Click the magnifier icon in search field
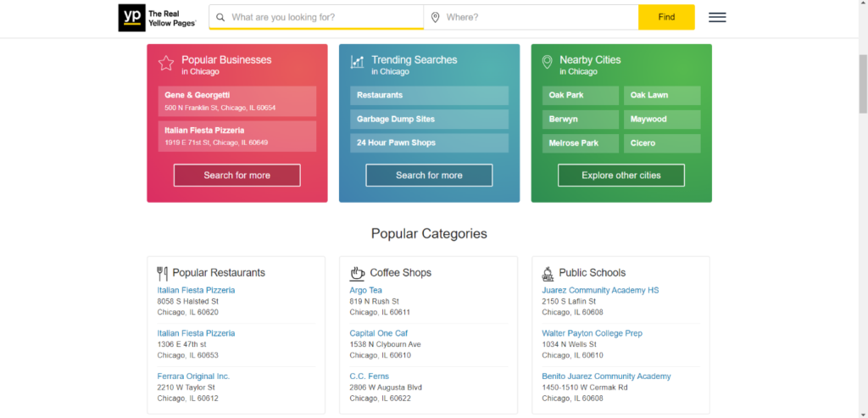This screenshot has height=418, width=868. pos(220,17)
